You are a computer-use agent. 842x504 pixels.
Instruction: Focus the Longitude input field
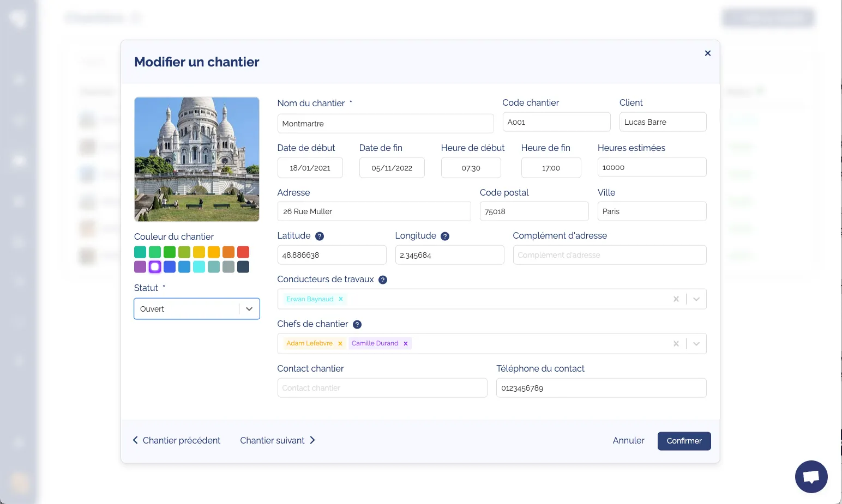click(x=449, y=255)
